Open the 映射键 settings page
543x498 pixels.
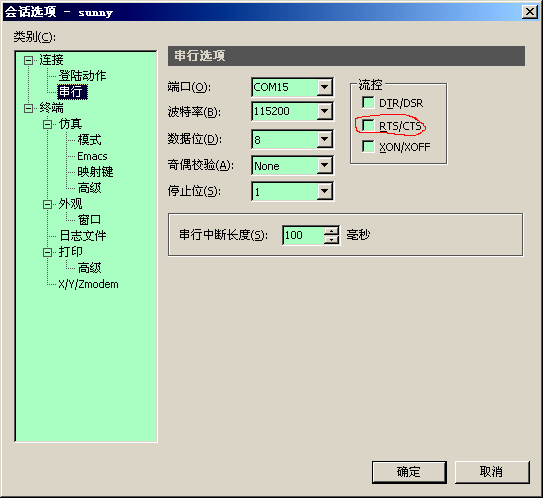tap(95, 172)
